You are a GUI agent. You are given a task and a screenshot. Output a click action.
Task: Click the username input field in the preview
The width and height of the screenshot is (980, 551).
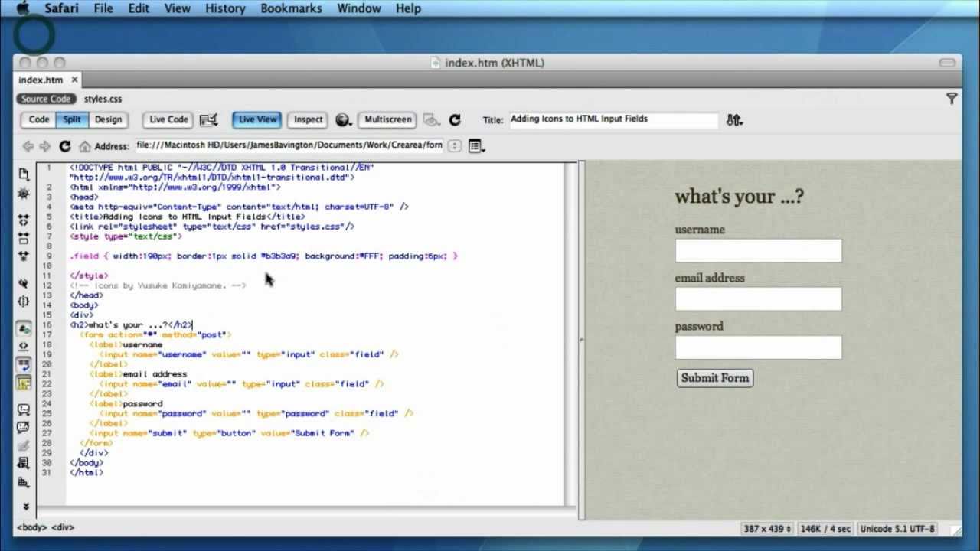(x=757, y=250)
